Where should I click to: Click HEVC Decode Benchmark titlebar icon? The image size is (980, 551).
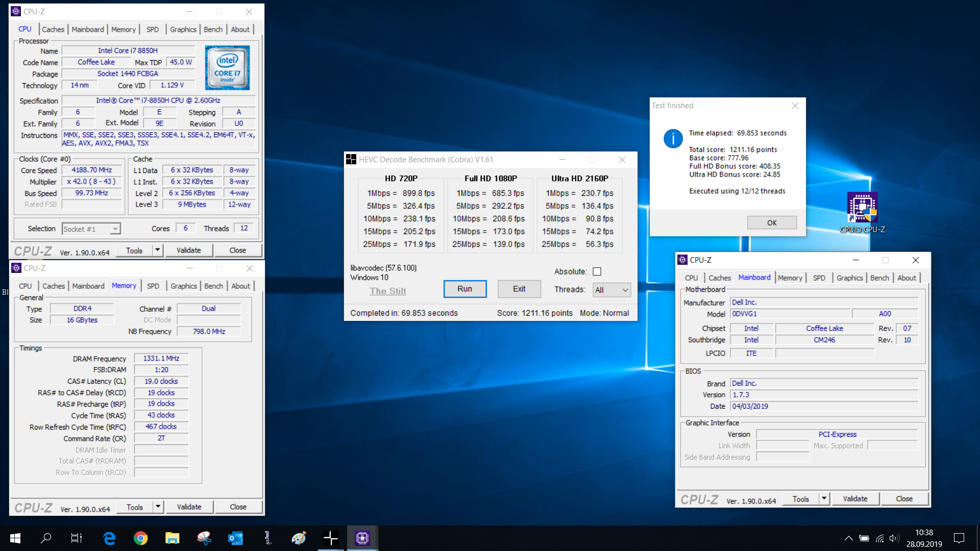(351, 159)
